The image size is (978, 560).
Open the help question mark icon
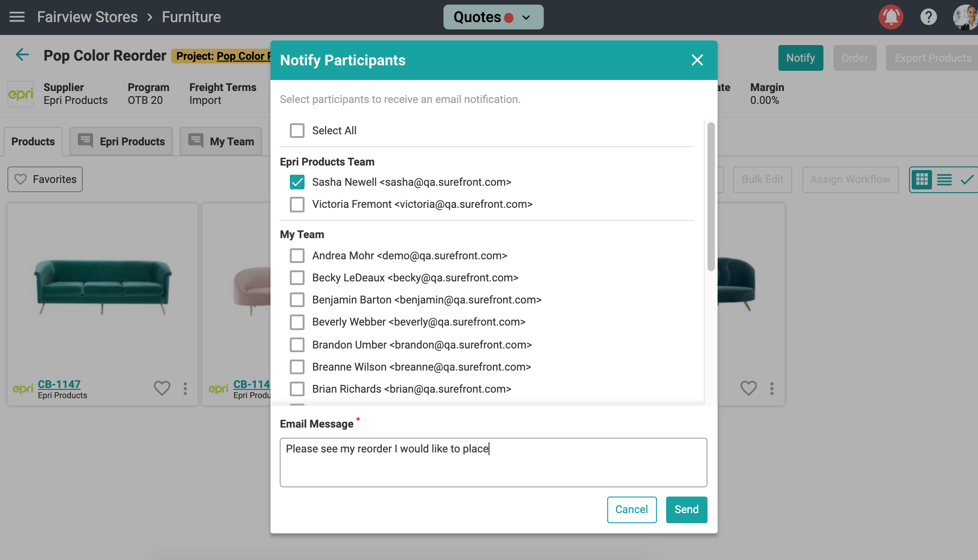pos(928,17)
